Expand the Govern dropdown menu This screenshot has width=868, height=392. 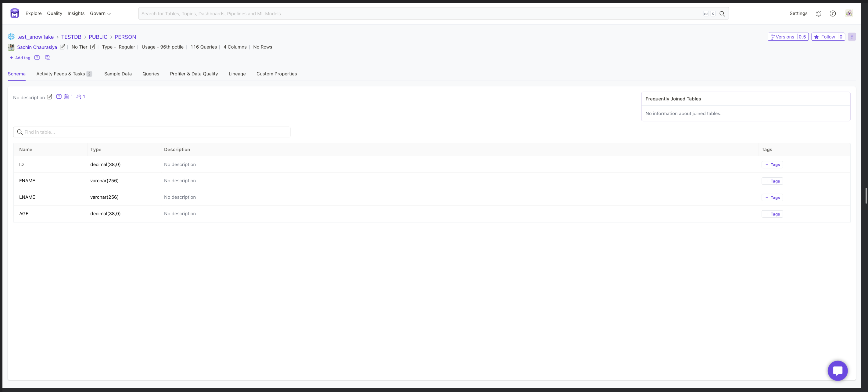[x=100, y=13]
